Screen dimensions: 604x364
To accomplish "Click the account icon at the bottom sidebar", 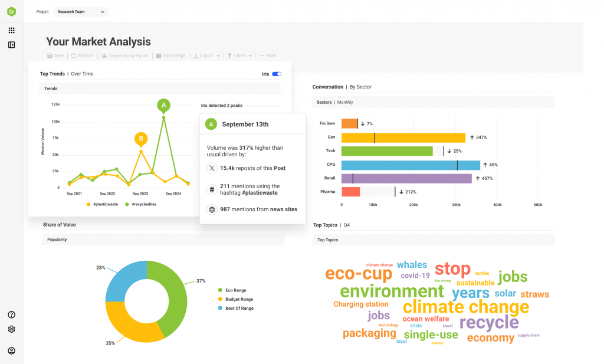I will 11,350.
